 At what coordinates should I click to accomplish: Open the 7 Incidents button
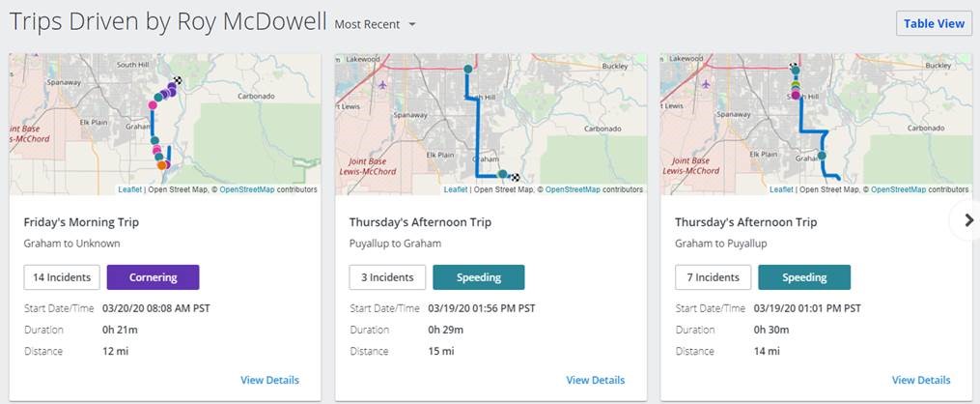point(714,277)
